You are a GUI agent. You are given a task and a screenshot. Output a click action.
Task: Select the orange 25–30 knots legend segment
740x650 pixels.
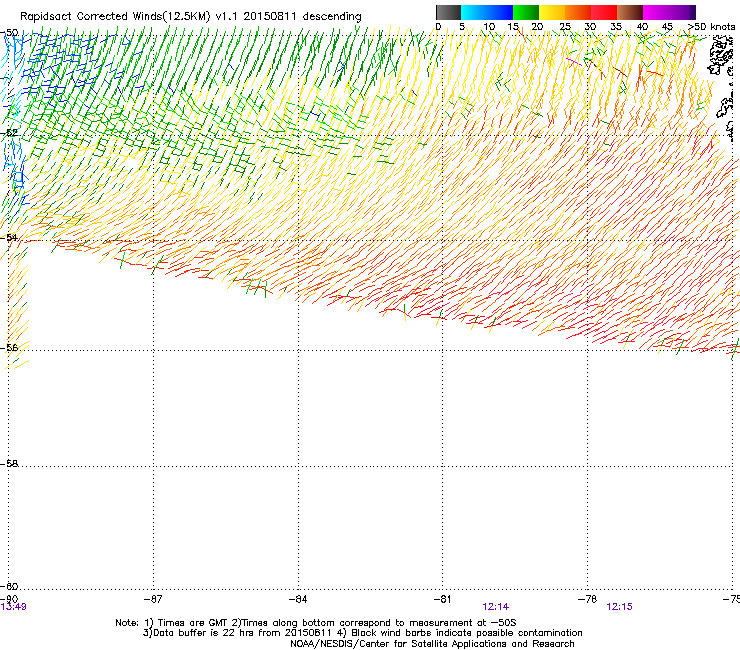578,12
